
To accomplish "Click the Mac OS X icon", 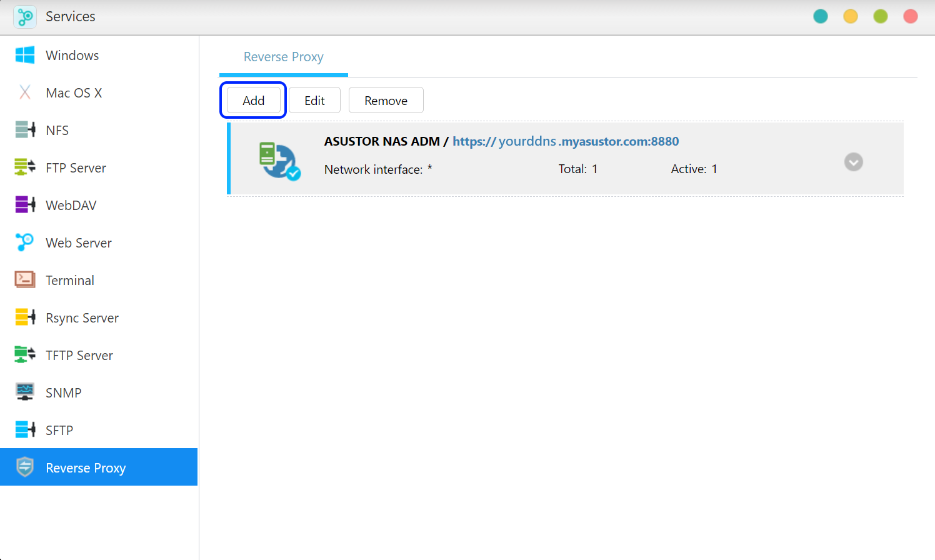I will (x=25, y=92).
